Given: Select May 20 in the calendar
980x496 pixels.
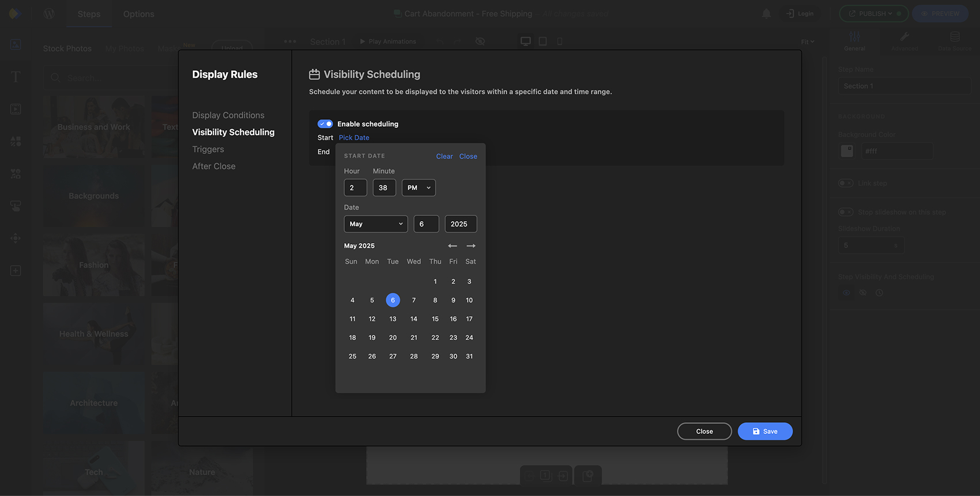Looking at the screenshot, I should click(393, 338).
